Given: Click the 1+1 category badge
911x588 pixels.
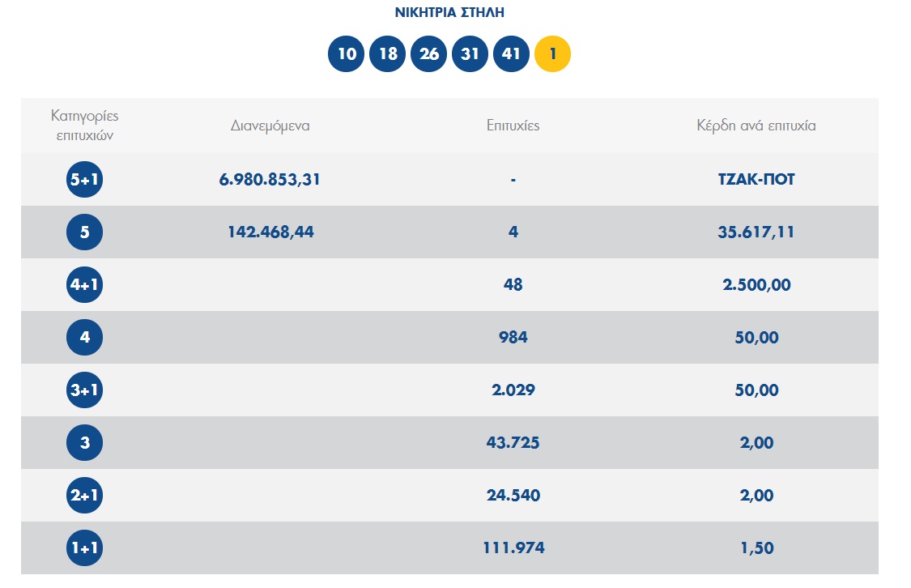Looking at the screenshot, I should (84, 548).
